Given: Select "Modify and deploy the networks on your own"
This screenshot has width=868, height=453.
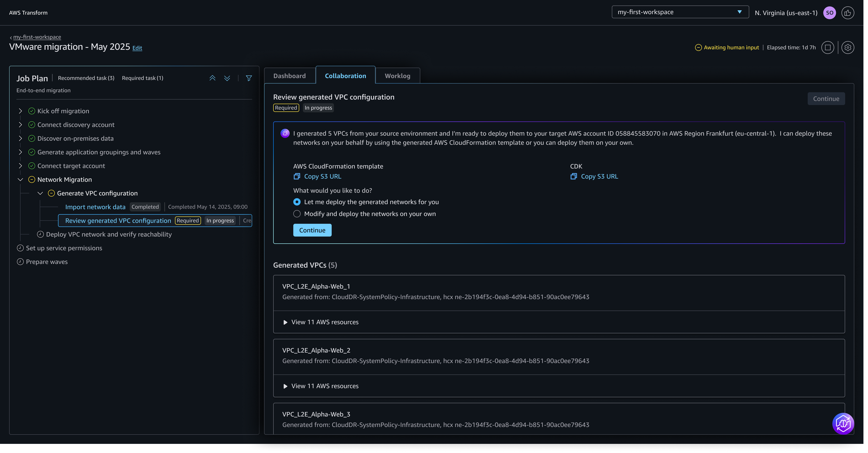Looking at the screenshot, I should pos(297,214).
